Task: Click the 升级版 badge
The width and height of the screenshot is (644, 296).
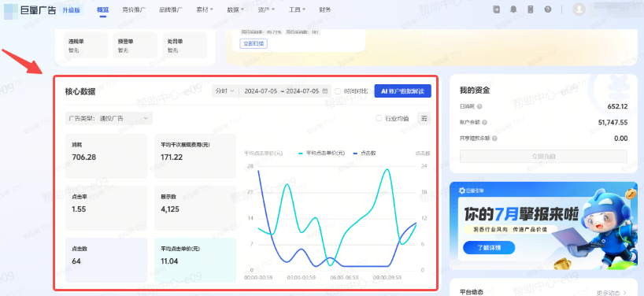Action: click(x=72, y=10)
